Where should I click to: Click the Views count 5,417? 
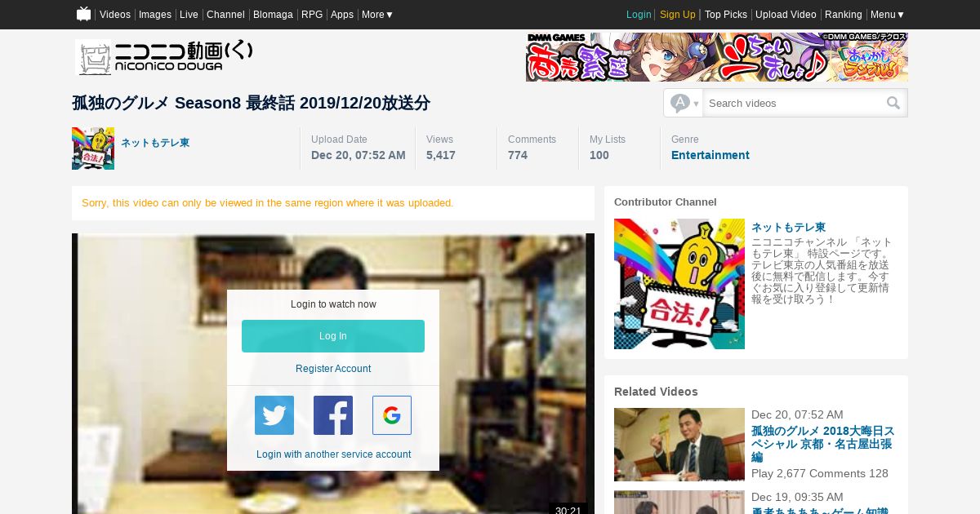click(x=441, y=155)
